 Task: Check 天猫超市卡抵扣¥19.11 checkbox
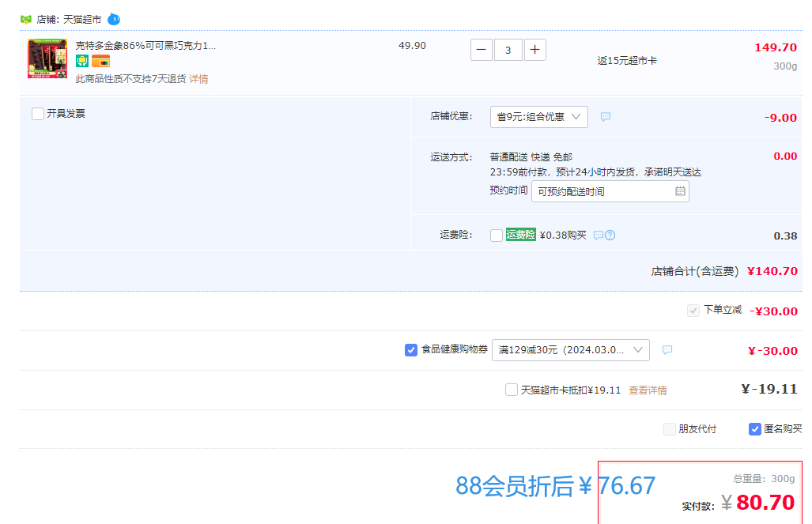511,390
